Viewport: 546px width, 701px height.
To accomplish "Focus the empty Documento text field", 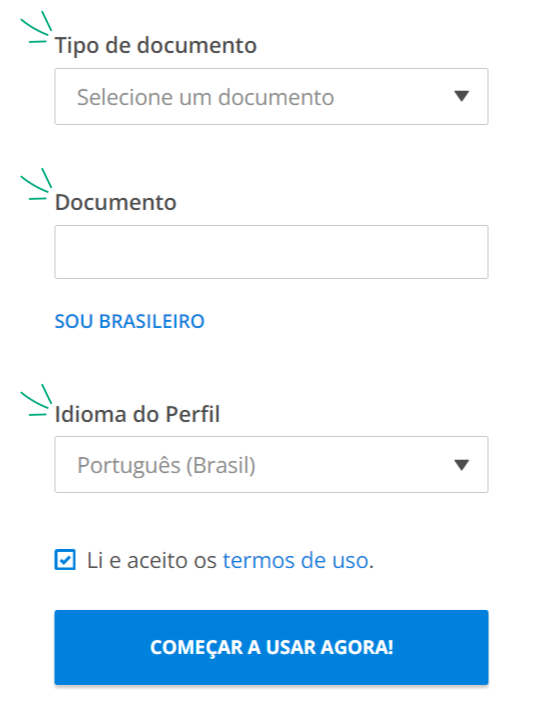I will [x=271, y=252].
